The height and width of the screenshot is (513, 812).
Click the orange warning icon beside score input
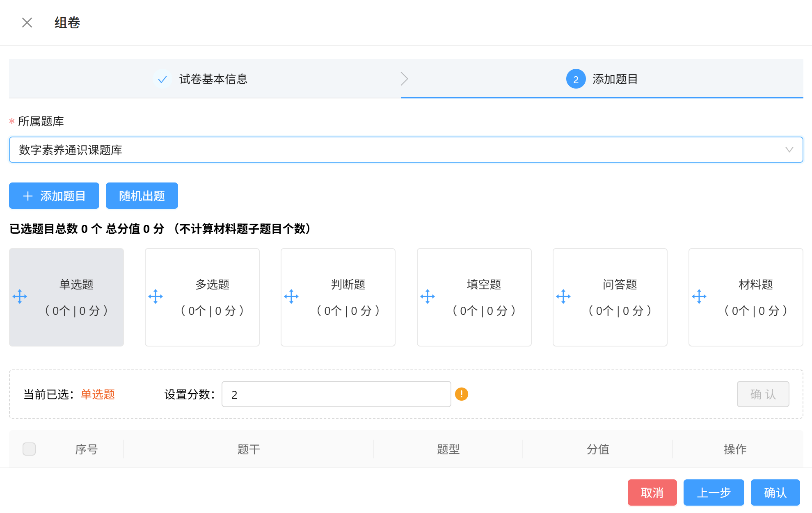click(x=462, y=394)
